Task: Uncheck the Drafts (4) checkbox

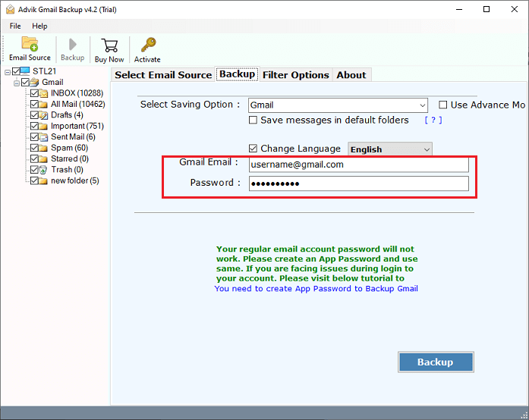Action: (34, 115)
